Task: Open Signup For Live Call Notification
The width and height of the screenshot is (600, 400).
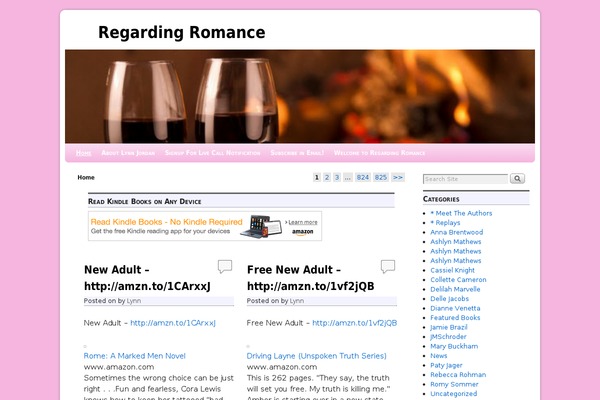Action: pyautogui.click(x=212, y=153)
